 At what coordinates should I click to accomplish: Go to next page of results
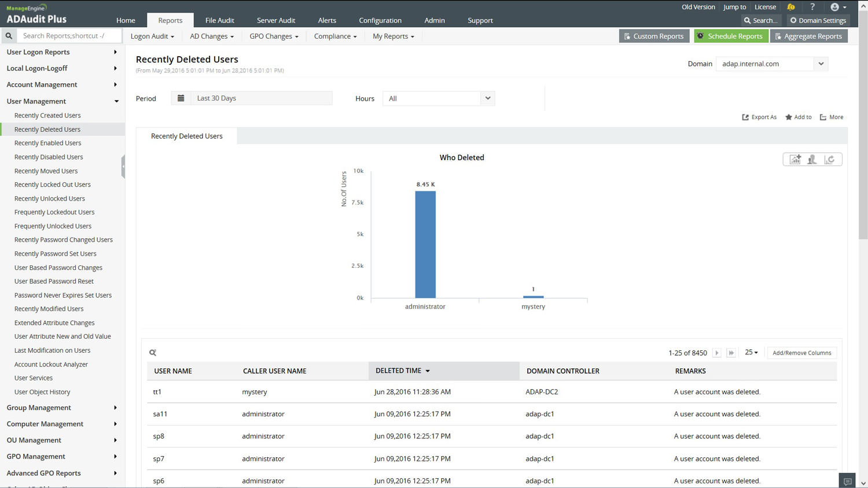[x=717, y=353]
